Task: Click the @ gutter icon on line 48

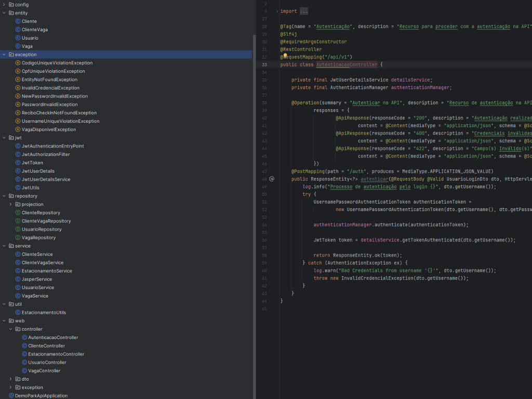Action: (271, 179)
